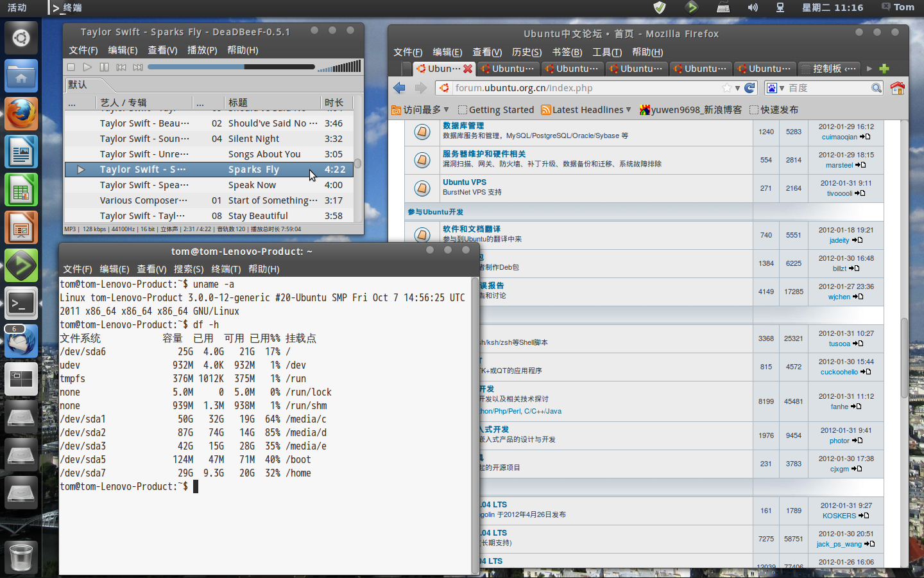Open DeaDBeeF 播放(P) menu
Viewport: 924px width, 578px height.
pyautogui.click(x=202, y=50)
